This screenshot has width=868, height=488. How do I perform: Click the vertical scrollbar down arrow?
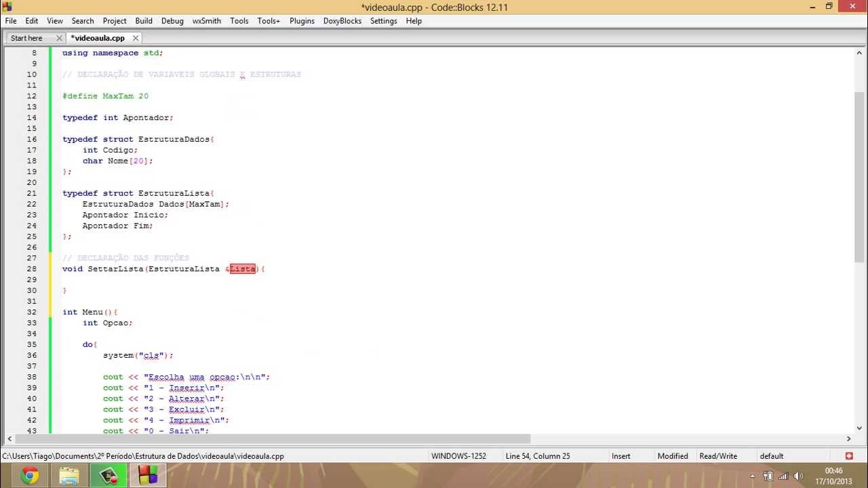(x=860, y=428)
